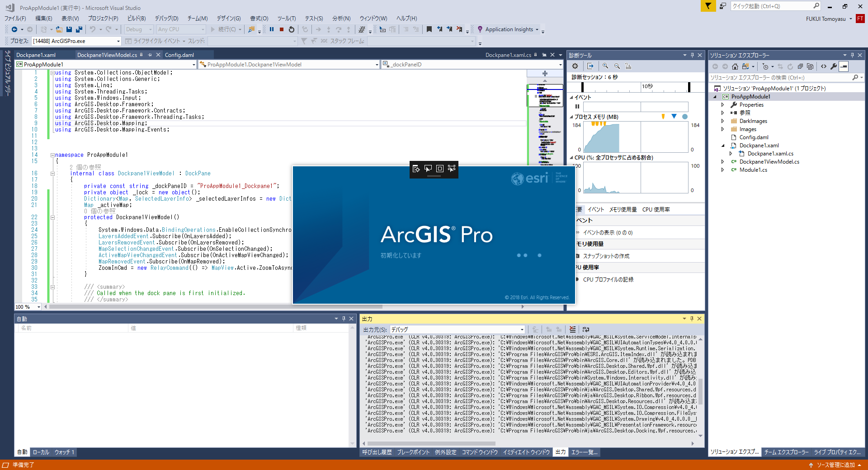The height and width of the screenshot is (470, 868).
Task: Click the Quick Launch search field
Action: pyautogui.click(x=775, y=6)
